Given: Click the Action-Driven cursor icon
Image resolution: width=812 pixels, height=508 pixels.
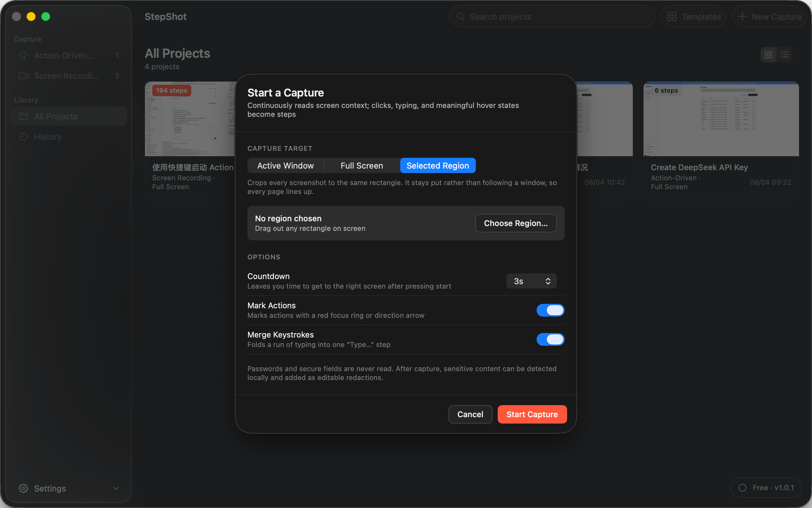Looking at the screenshot, I should pos(23,56).
